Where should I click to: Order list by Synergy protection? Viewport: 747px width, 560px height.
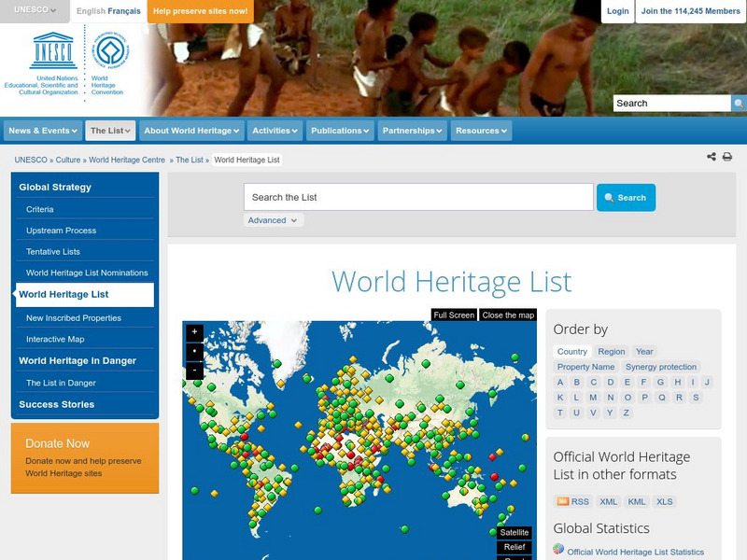point(661,367)
